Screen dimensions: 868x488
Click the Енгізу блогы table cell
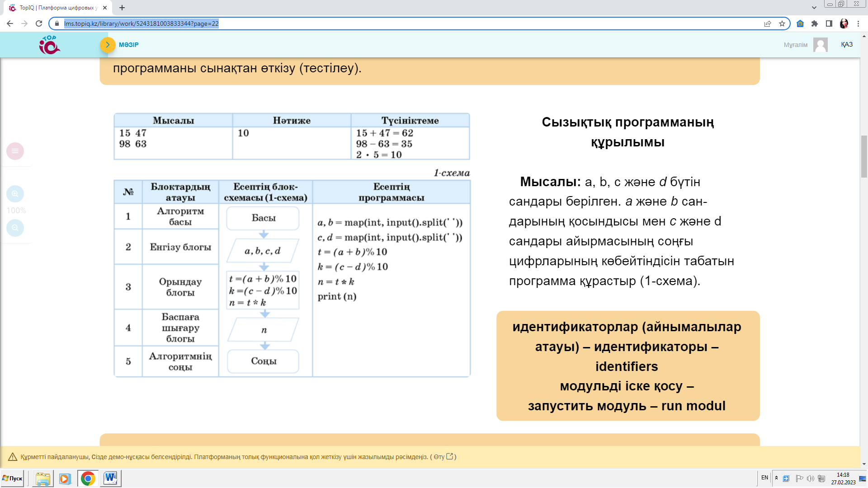(180, 247)
